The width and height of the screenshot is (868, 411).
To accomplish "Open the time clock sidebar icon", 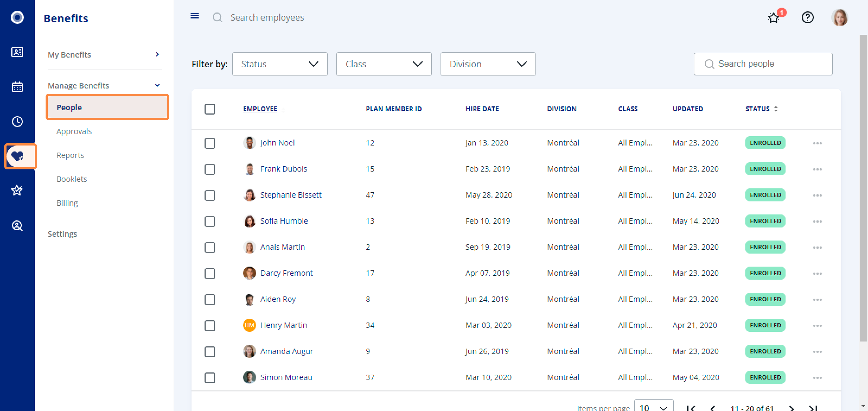I will point(17,121).
